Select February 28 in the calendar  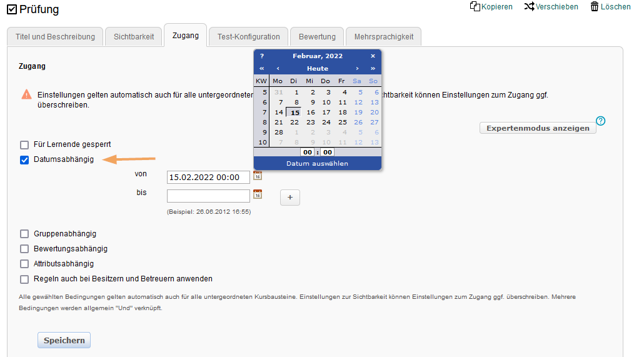click(279, 133)
